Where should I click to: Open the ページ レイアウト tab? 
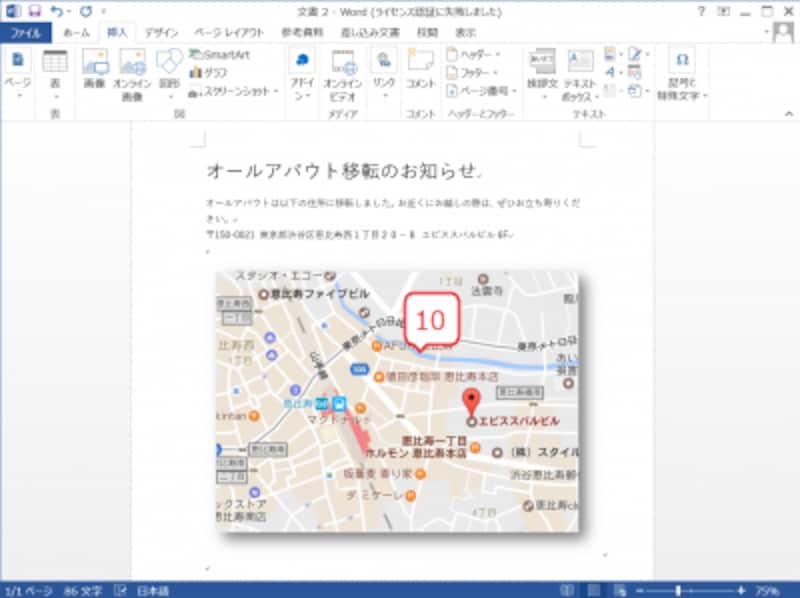(229, 33)
